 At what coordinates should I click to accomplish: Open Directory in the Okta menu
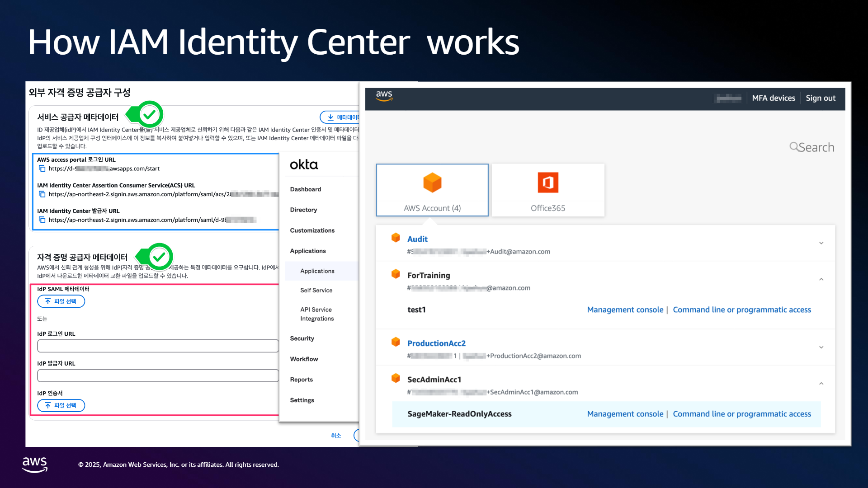click(x=303, y=210)
